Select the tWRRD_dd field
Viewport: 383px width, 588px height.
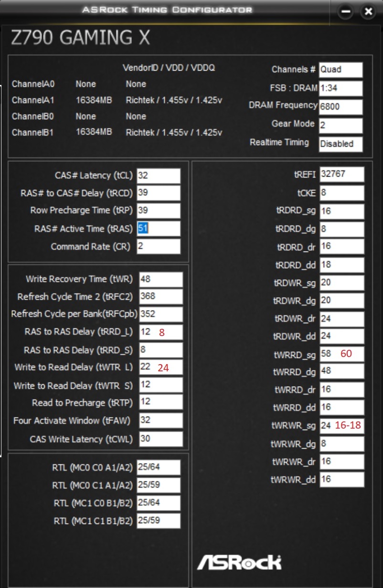(x=342, y=407)
